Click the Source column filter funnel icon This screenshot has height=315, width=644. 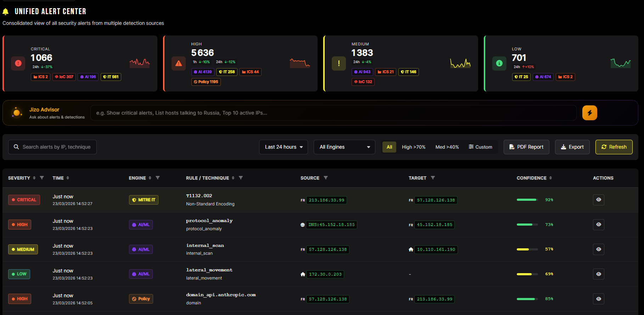click(326, 178)
